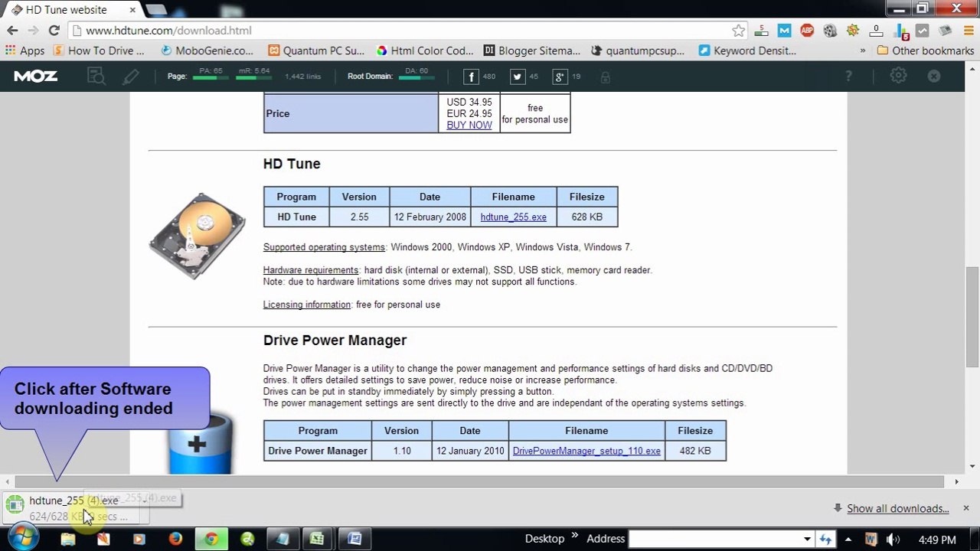Screen dimensions: 980x551
Task: Open the bar-chart extension with red 5 badge
Action: click(x=900, y=31)
